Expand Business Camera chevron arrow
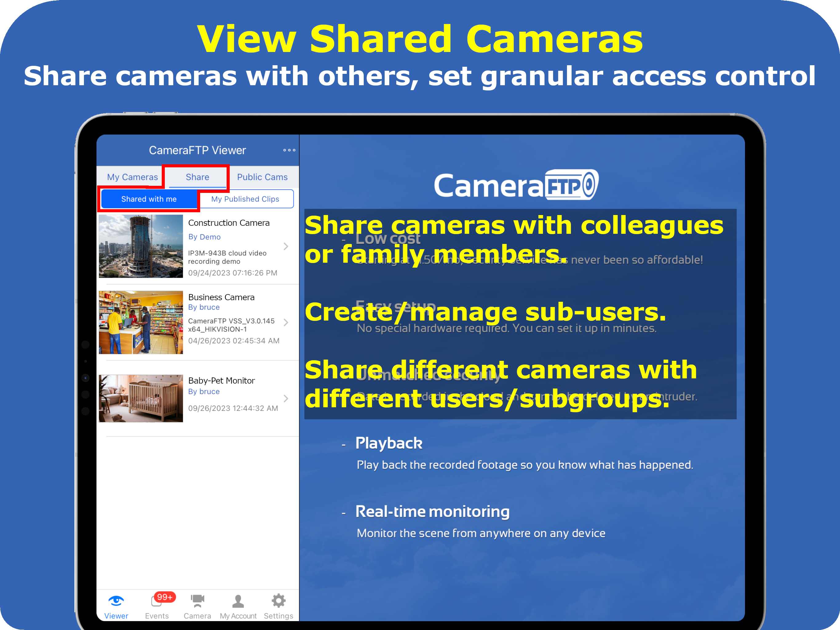 [286, 322]
